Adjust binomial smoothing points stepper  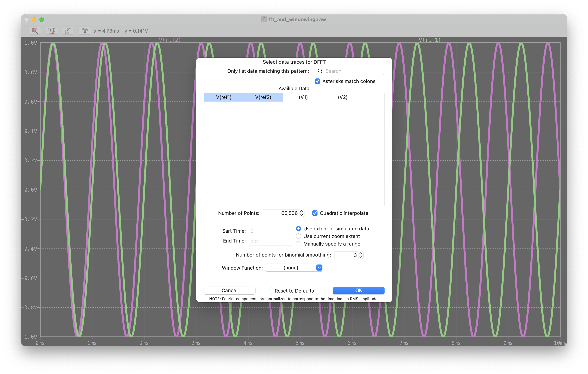pyautogui.click(x=361, y=255)
